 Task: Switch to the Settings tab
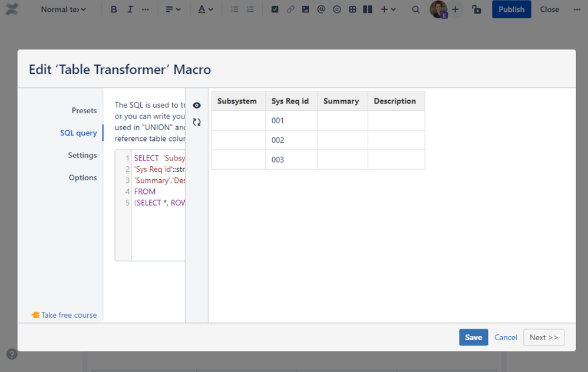click(x=82, y=155)
